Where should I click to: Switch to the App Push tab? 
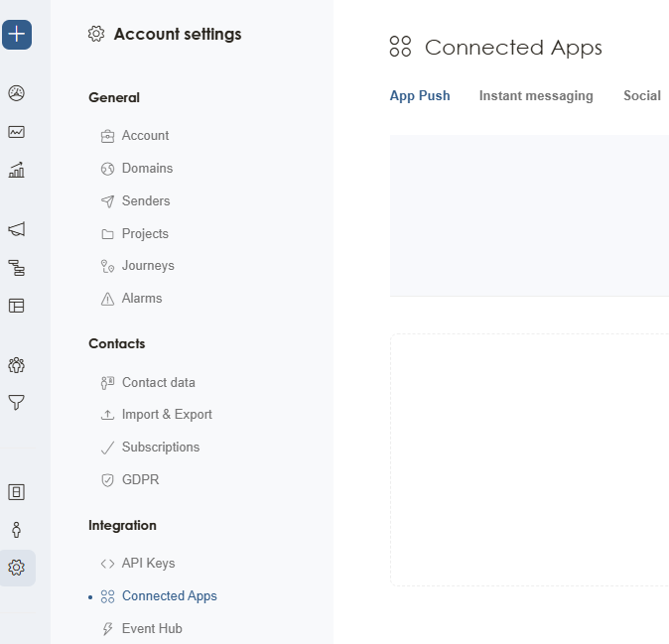419,96
